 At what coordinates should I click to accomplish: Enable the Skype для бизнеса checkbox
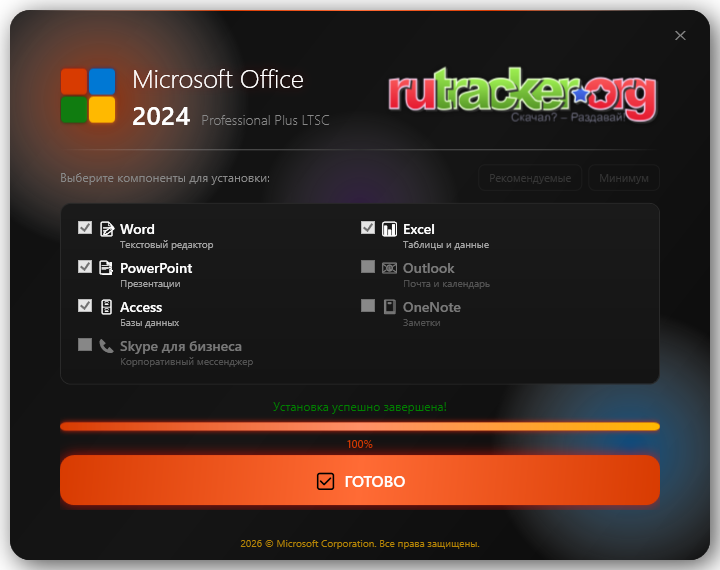pyautogui.click(x=85, y=344)
